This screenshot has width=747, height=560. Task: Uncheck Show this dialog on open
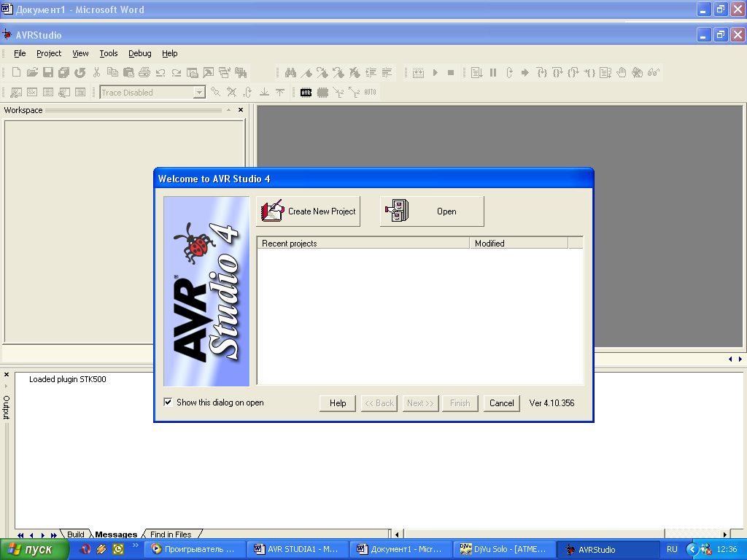click(168, 402)
